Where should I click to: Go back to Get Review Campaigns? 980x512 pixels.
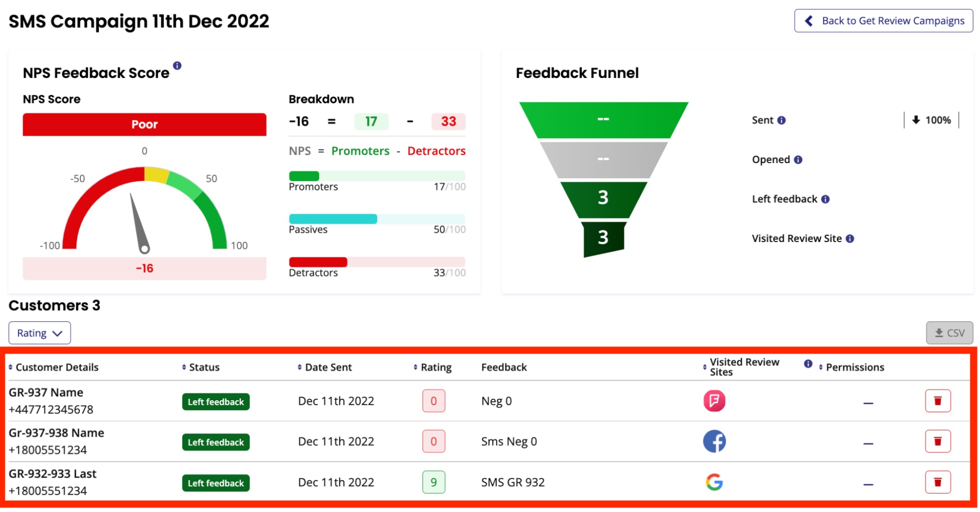point(883,21)
